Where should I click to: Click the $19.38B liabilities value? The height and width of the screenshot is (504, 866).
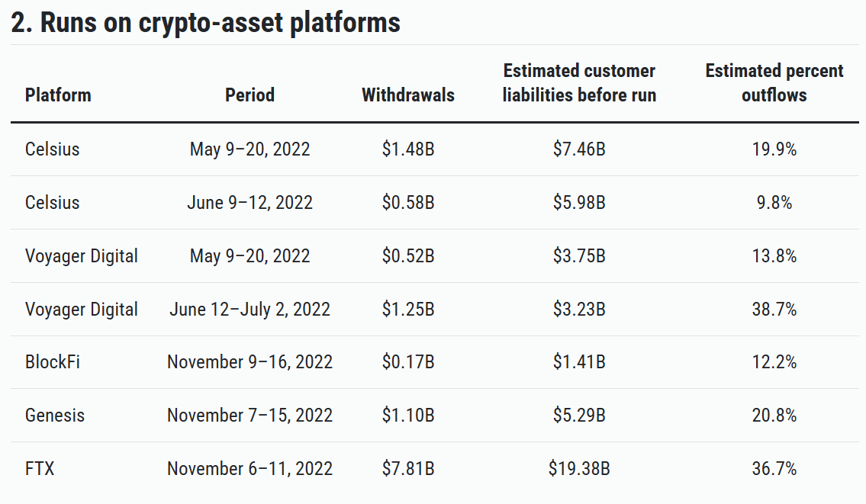pos(579,469)
